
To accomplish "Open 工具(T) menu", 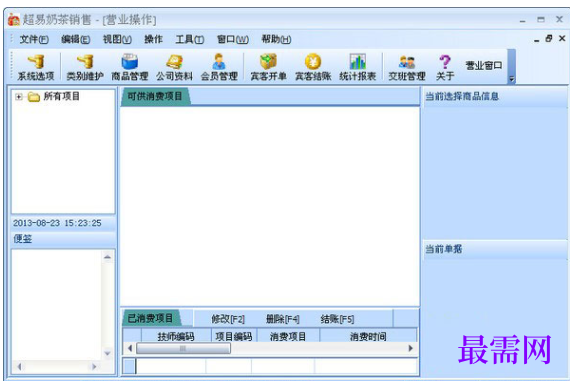I will coord(190,39).
